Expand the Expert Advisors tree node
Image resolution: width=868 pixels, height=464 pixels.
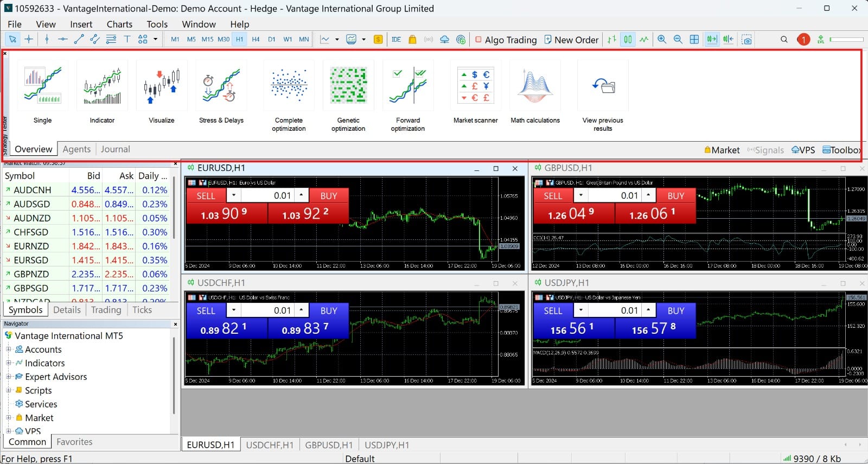click(x=9, y=377)
